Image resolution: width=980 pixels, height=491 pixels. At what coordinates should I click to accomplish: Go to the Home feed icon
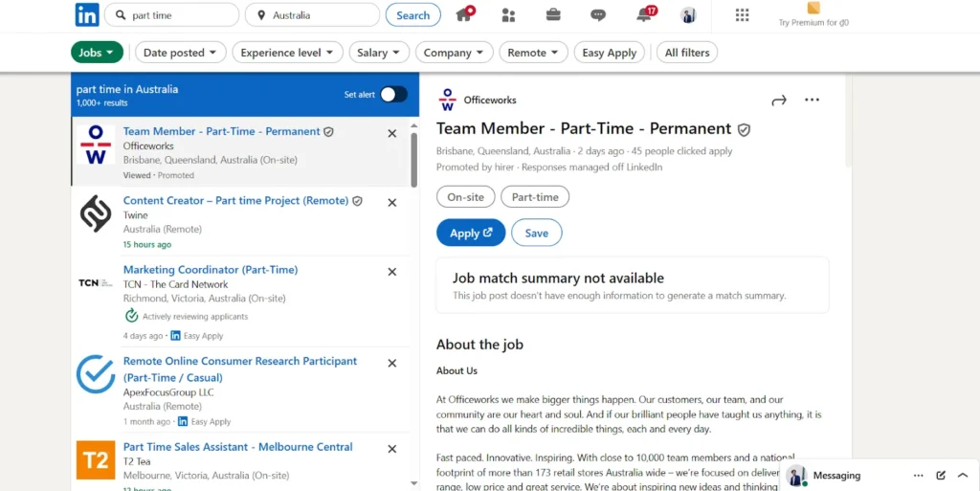point(465,14)
